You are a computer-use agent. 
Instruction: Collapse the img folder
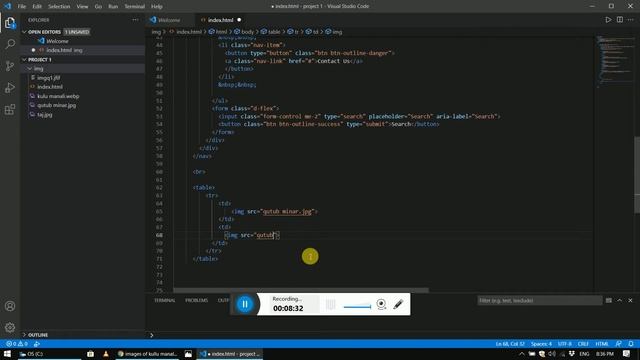pyautogui.click(x=30, y=69)
